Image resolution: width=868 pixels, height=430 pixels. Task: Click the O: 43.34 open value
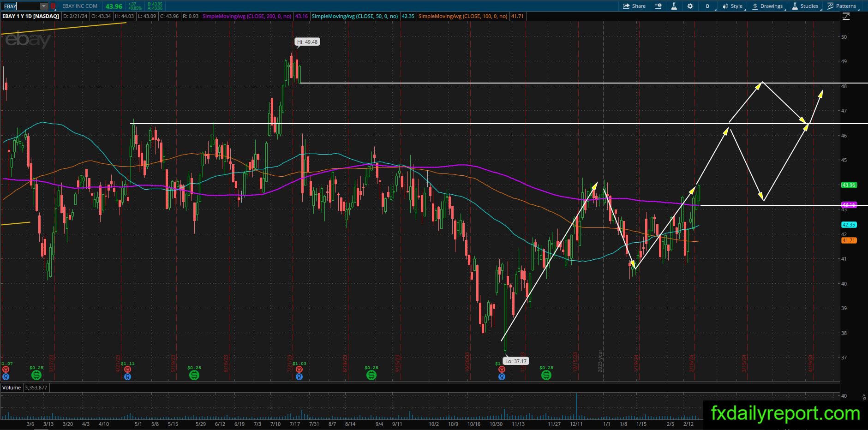(x=102, y=16)
